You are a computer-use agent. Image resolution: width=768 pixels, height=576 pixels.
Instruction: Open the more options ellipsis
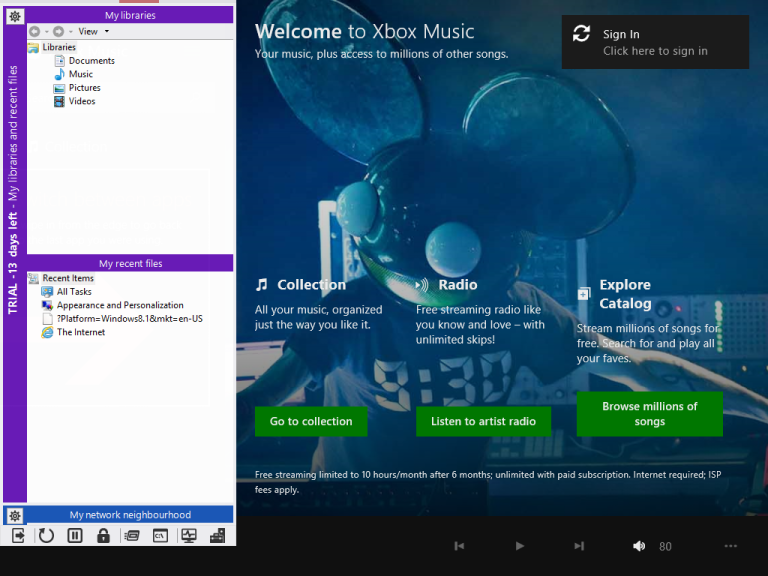point(730,546)
